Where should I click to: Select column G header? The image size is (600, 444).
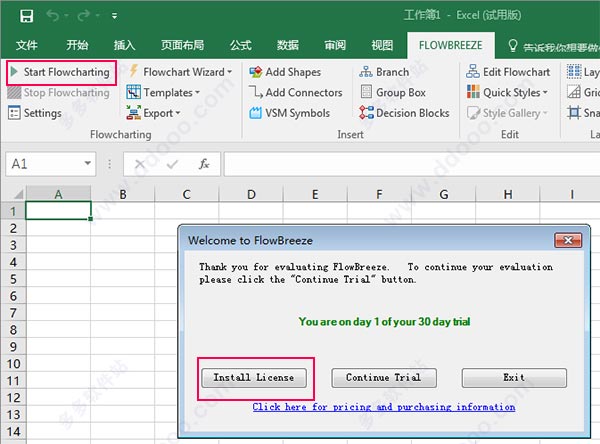pos(443,194)
